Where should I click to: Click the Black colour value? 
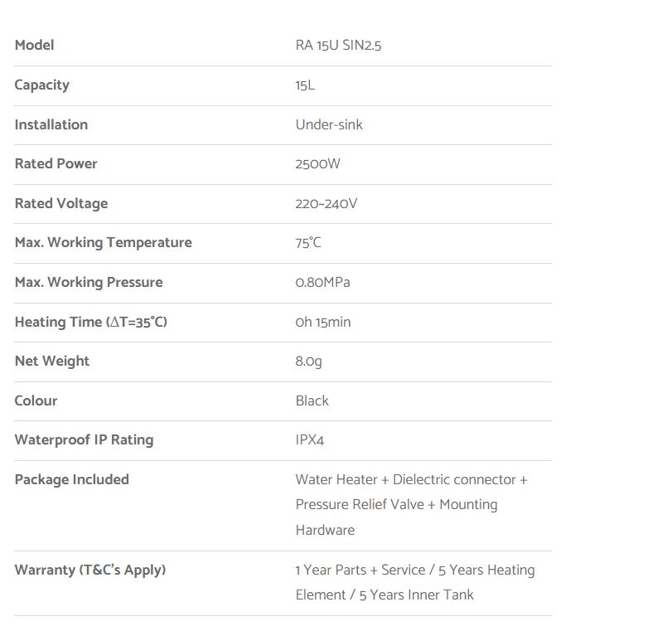[312, 400]
